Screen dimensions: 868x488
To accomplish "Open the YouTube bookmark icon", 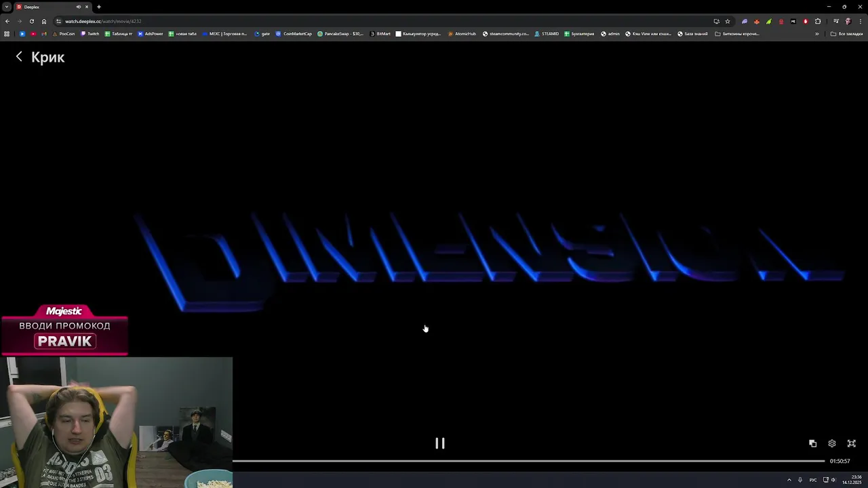I will coord(33,34).
